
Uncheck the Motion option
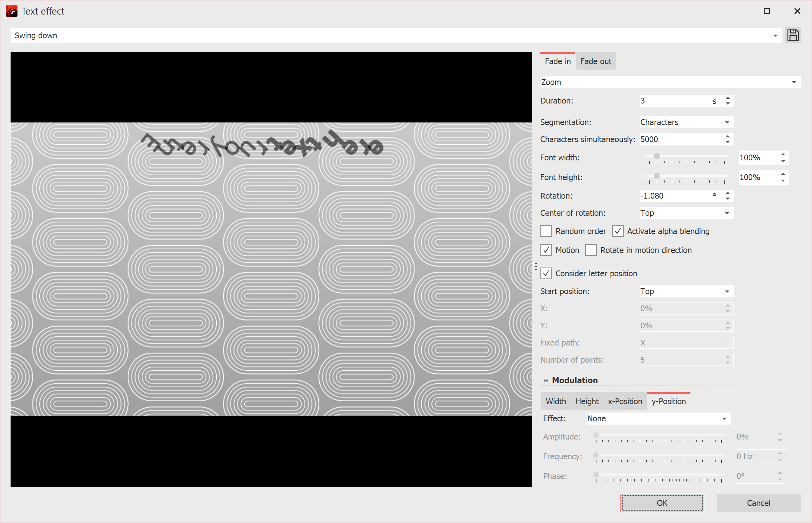click(x=546, y=250)
